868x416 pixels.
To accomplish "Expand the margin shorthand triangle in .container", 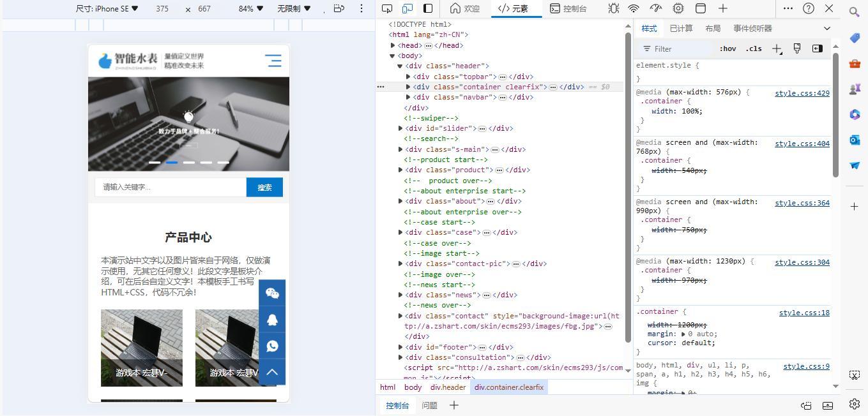I will click(x=683, y=334).
